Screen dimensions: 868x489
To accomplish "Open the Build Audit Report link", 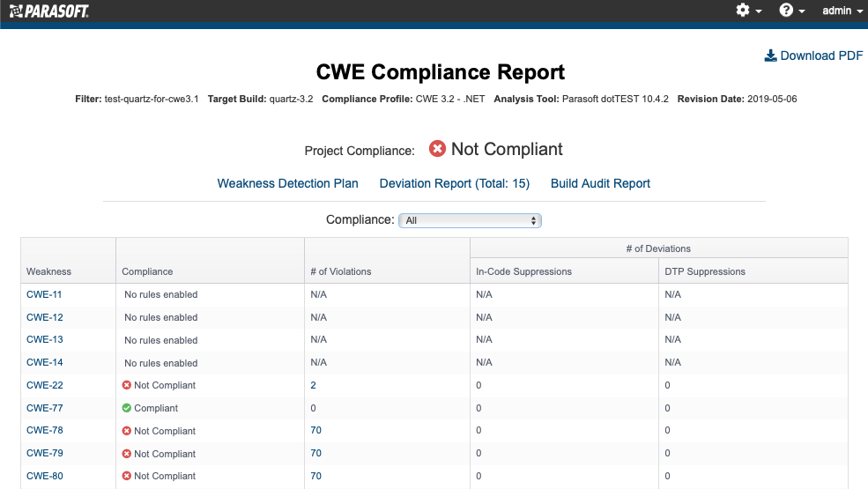I will 600,183.
